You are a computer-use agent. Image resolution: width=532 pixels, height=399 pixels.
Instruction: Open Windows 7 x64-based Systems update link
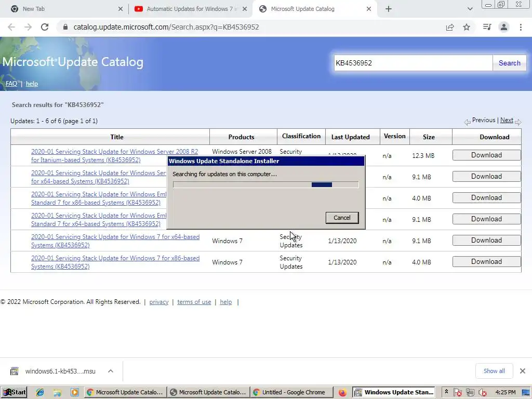pos(115,241)
